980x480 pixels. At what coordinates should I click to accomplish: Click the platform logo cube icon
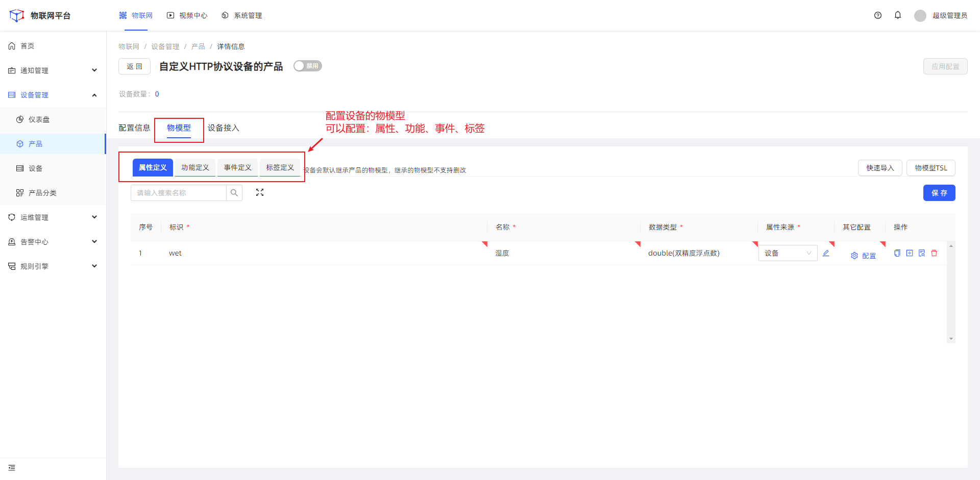coord(17,16)
